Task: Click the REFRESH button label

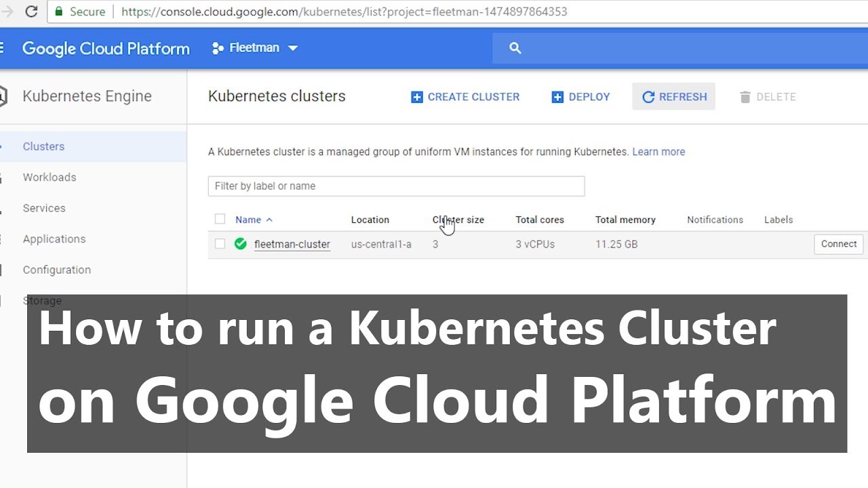Action: [x=683, y=97]
